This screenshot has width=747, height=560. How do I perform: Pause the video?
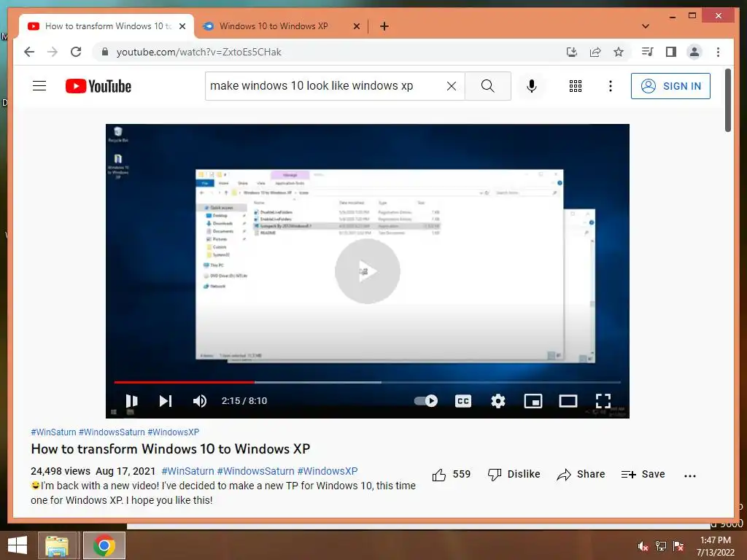131,401
